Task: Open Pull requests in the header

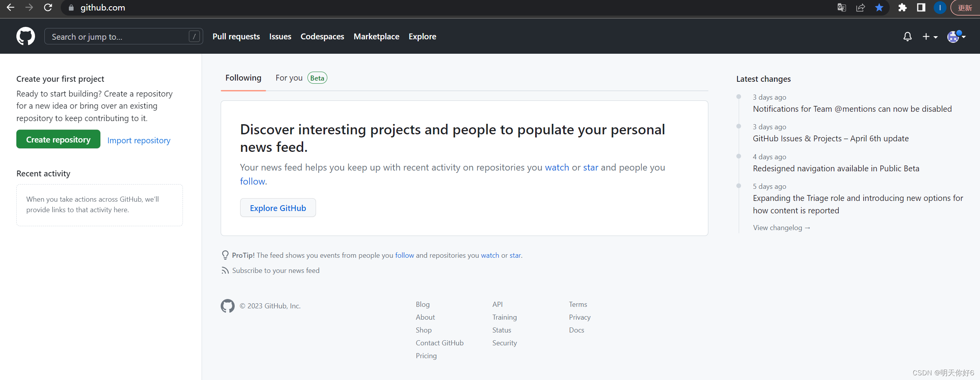Action: click(x=236, y=37)
